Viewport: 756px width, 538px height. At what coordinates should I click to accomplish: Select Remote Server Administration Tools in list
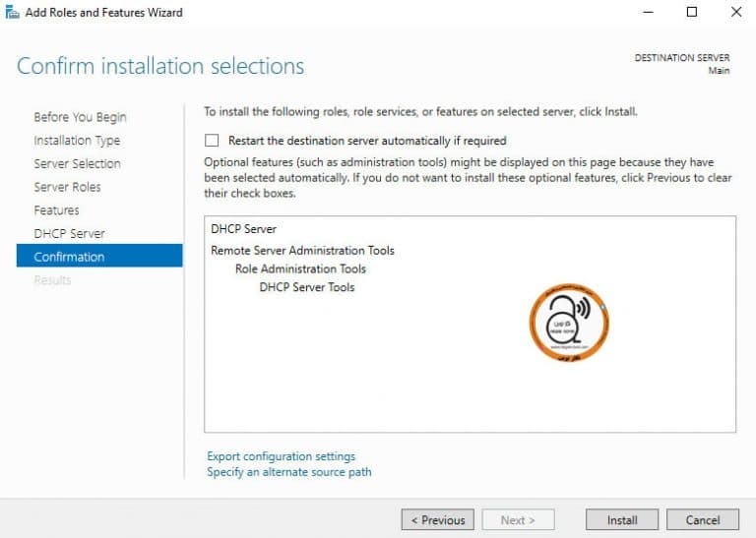[x=302, y=251]
